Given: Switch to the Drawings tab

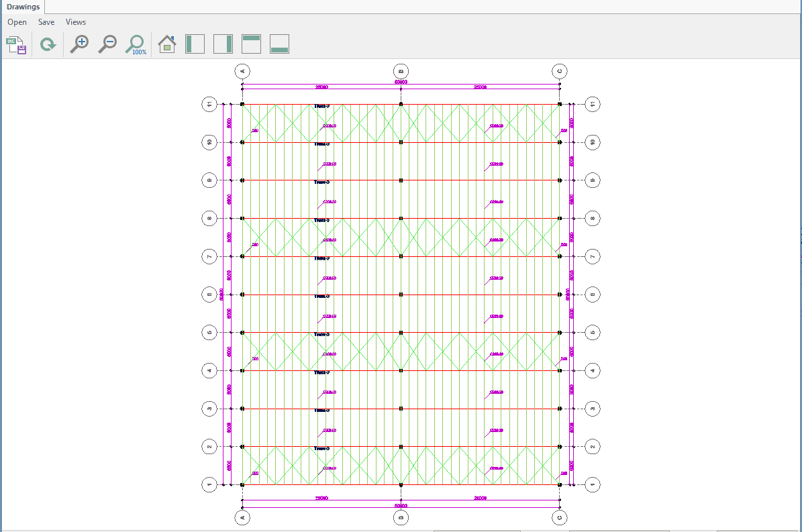Looking at the screenshot, I should coord(23,7).
